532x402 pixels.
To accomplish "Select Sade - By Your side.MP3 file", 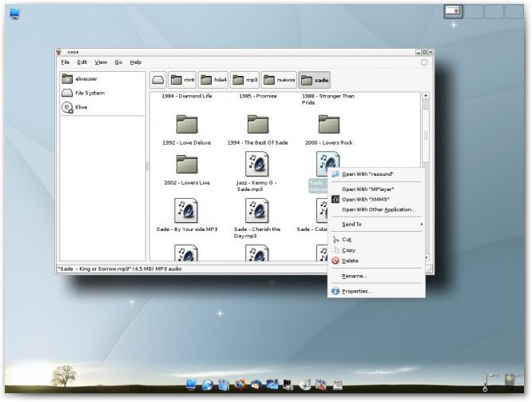I will click(x=186, y=211).
